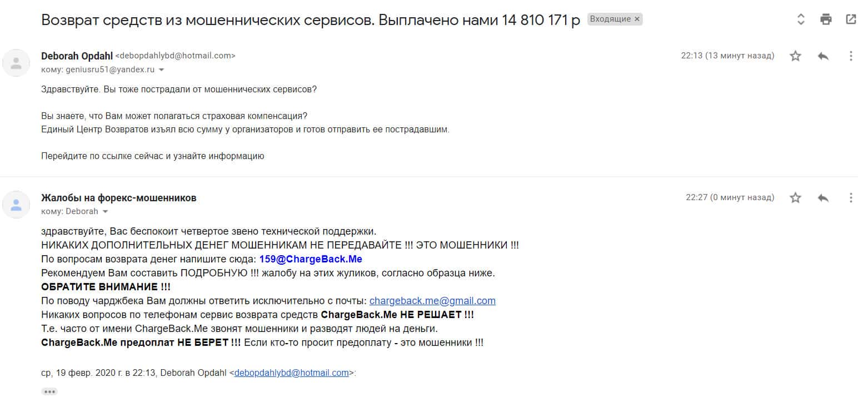Click the Жалобы на форекс-мошенников avatar
Screen dimensions: 868x402
(16, 205)
